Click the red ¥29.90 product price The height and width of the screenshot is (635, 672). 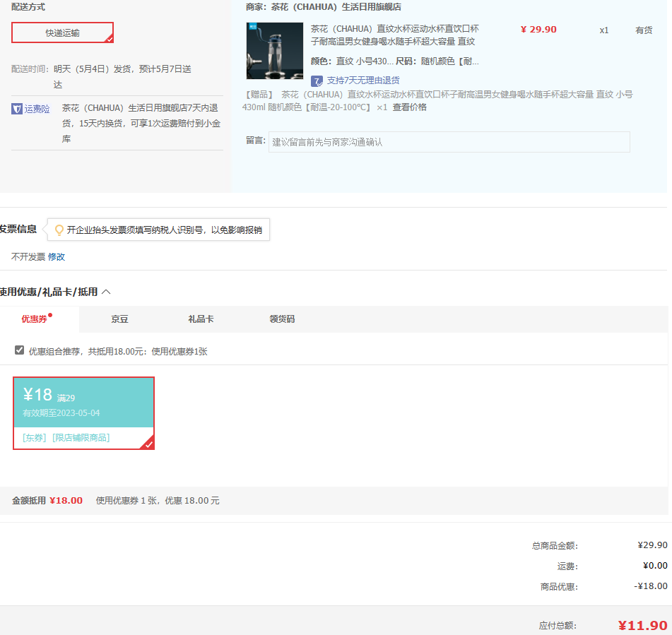point(538,30)
